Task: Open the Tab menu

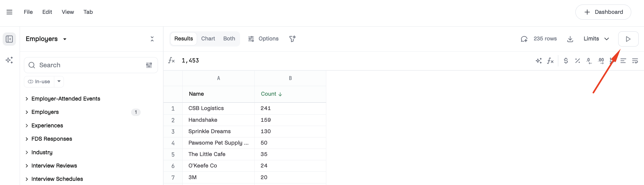Action: click(88, 12)
